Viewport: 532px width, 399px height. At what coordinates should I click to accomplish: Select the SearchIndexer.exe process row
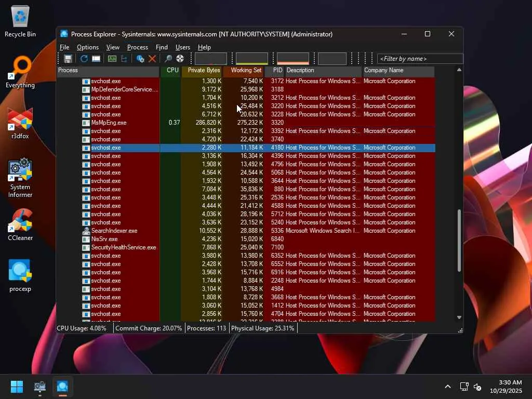point(246,231)
